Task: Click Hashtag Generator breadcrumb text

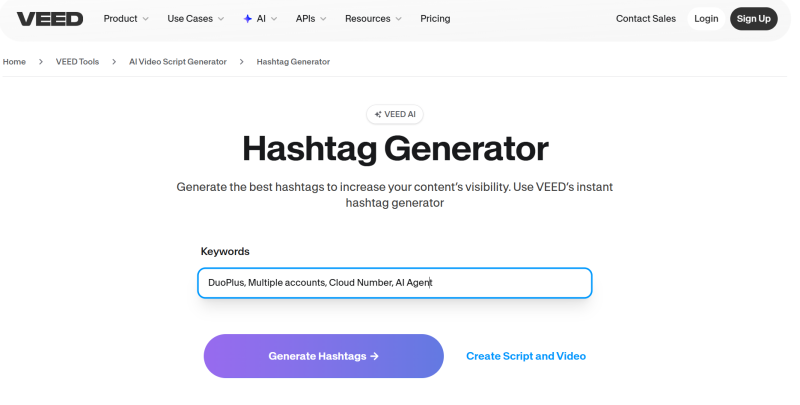Action: coord(293,62)
